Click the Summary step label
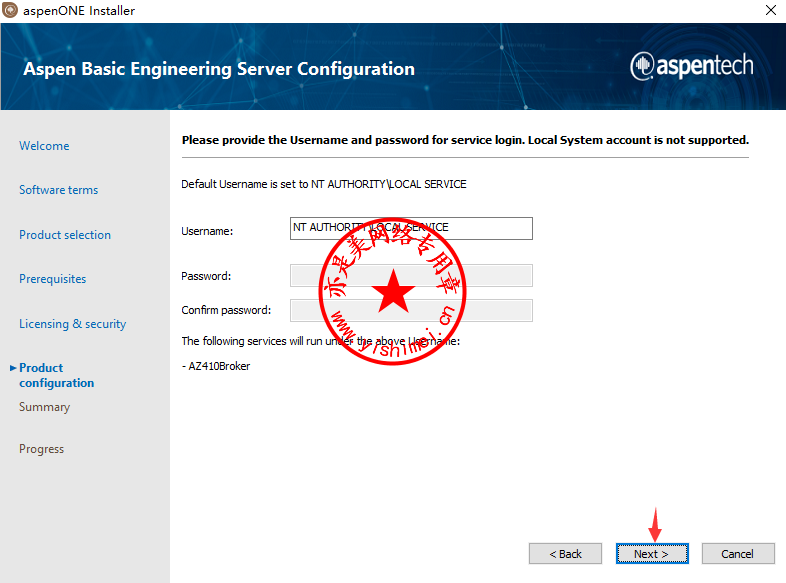This screenshot has width=786, height=583. (45, 407)
